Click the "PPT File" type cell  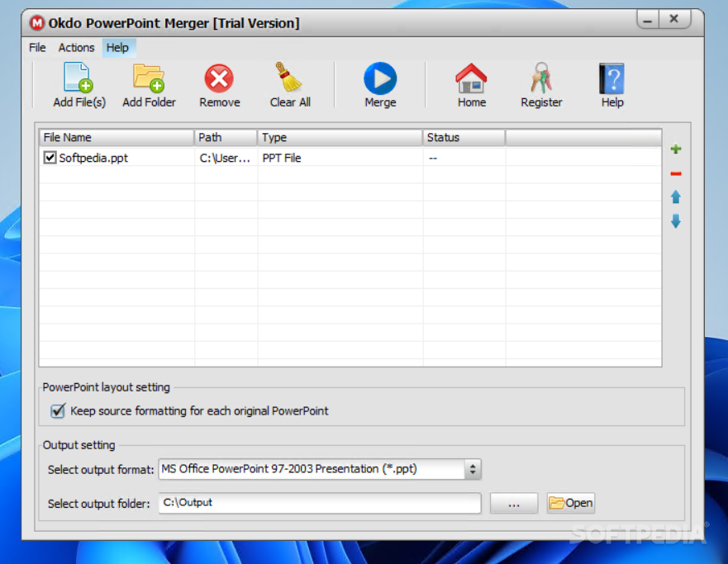282,158
